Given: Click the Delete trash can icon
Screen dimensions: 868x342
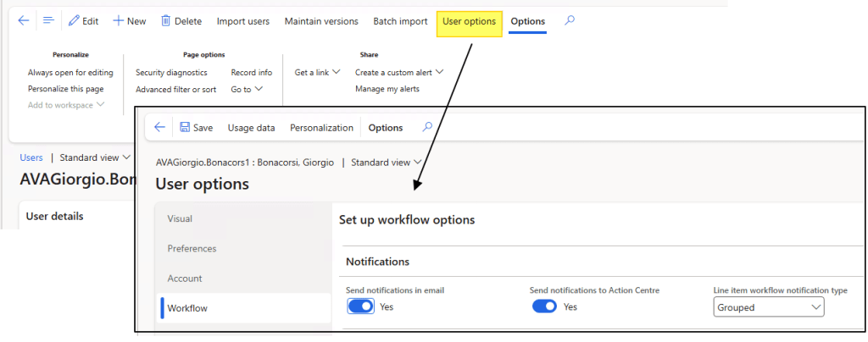Looking at the screenshot, I should [166, 21].
